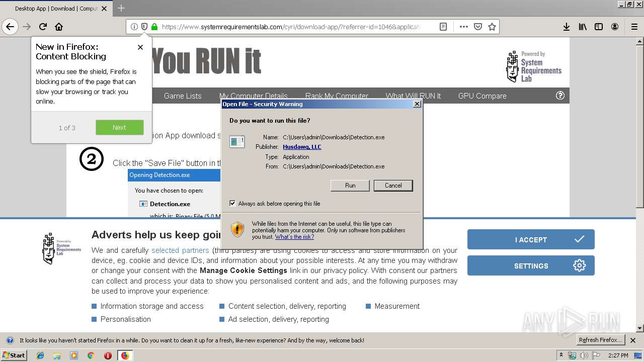Switch to the Firefox taskbar button
The width and height of the screenshot is (644, 362).
pos(125,355)
